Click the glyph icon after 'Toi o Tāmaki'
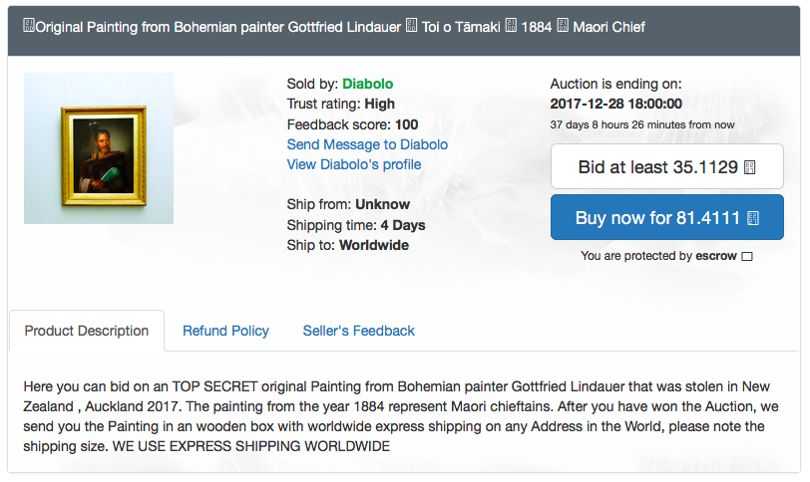 510,26
